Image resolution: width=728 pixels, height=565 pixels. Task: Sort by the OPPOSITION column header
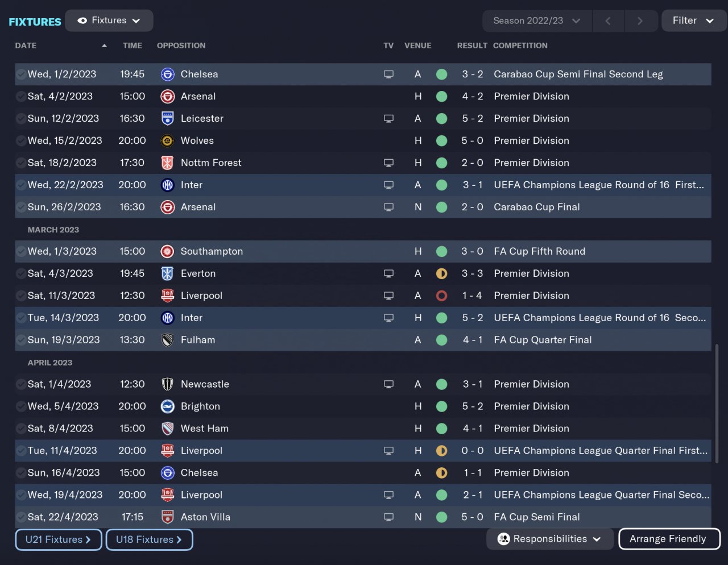181,45
